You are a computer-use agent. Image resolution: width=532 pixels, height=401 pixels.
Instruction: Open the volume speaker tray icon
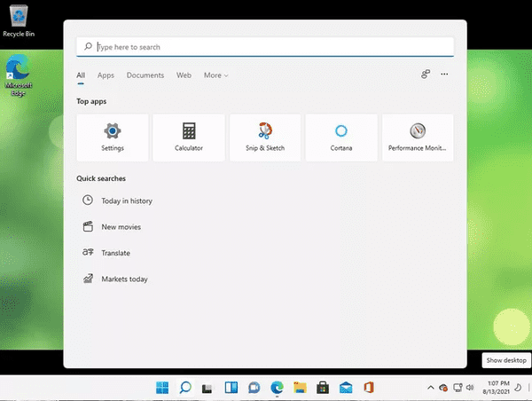tap(470, 388)
